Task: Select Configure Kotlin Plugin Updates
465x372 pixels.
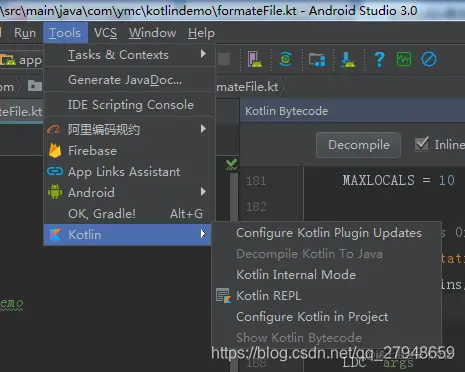Action: (x=327, y=233)
